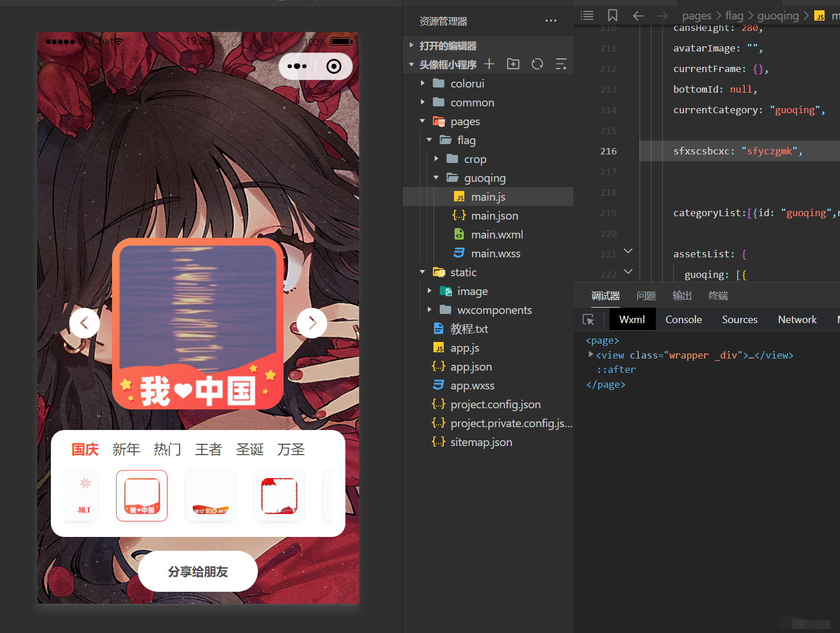Go back with the left arrow icon
840x633 pixels.
point(638,15)
